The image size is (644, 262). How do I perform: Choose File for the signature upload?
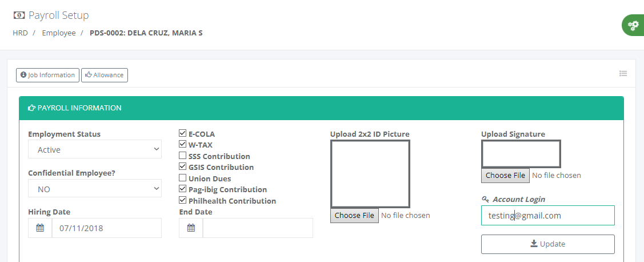(x=505, y=176)
